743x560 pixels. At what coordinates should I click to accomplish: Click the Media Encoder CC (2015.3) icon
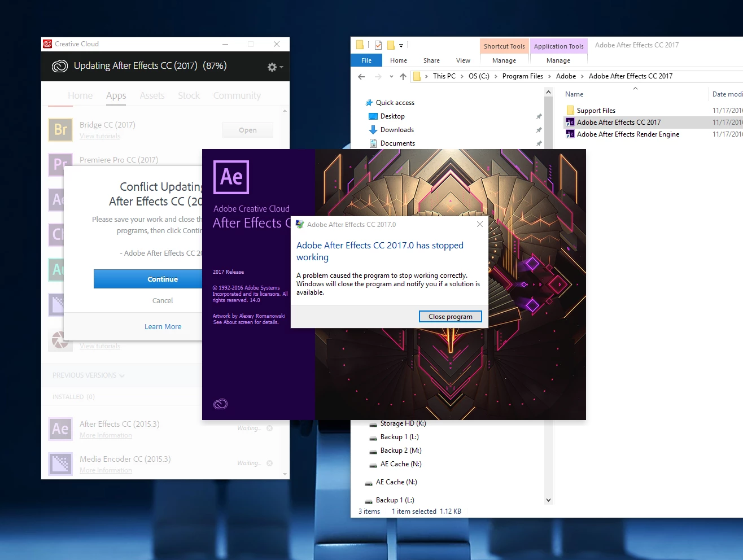[60, 464]
